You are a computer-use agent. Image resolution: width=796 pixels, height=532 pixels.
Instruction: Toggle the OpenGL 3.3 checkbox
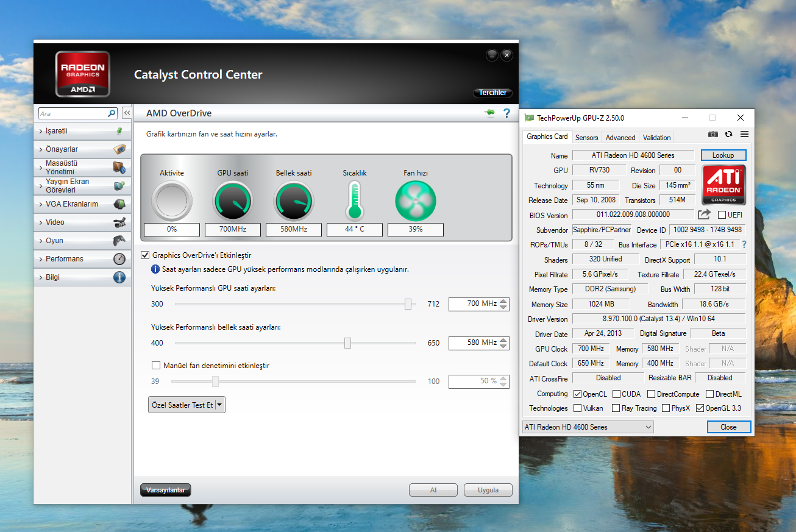point(700,408)
